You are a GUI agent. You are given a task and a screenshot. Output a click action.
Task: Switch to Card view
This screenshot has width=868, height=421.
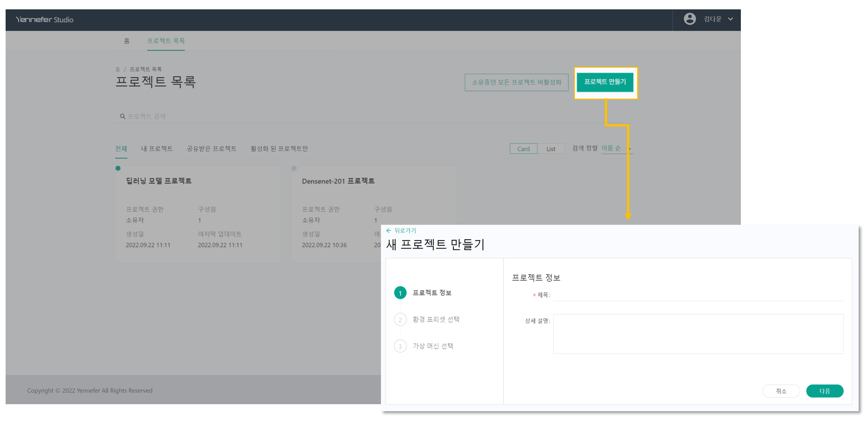tap(523, 149)
